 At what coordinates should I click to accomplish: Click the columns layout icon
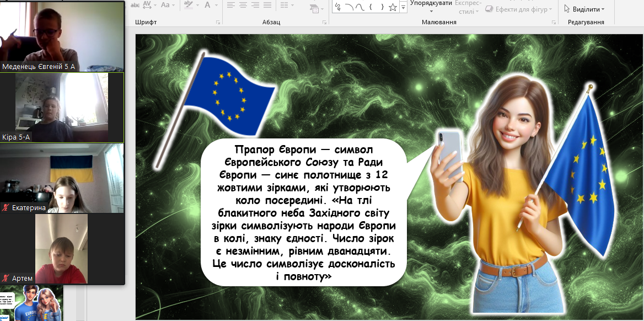coord(283,5)
